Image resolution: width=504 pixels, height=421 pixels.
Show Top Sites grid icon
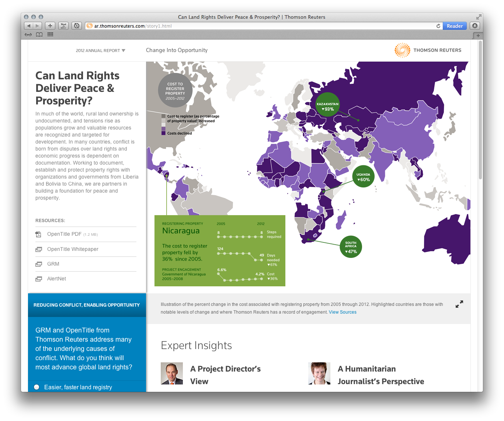point(51,35)
